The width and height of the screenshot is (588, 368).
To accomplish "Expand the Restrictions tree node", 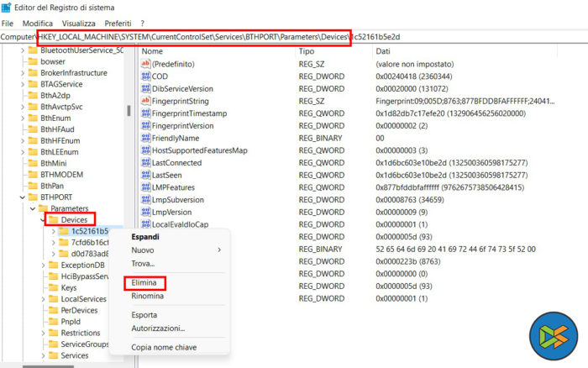I will point(43,333).
